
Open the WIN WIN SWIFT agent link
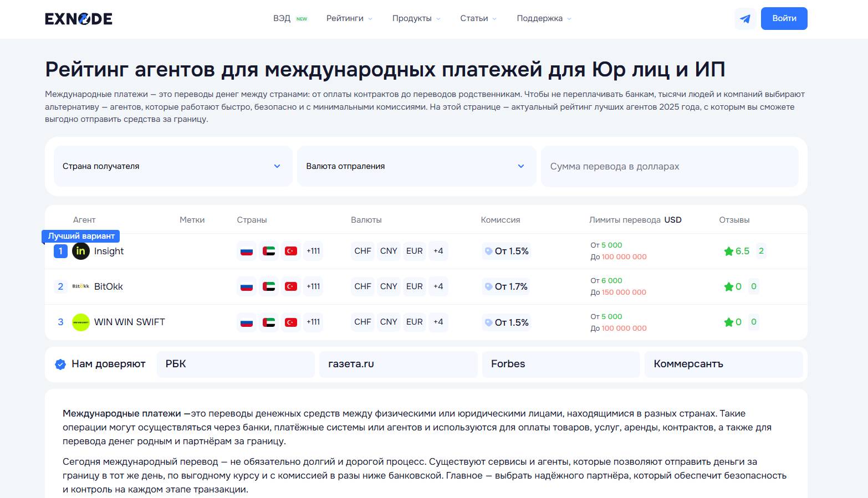click(130, 322)
